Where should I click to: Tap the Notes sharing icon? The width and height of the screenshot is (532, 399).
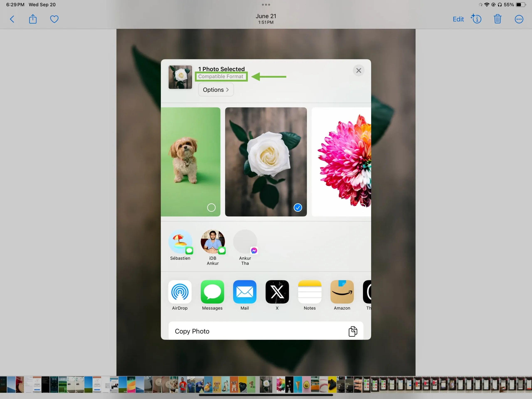(x=310, y=292)
